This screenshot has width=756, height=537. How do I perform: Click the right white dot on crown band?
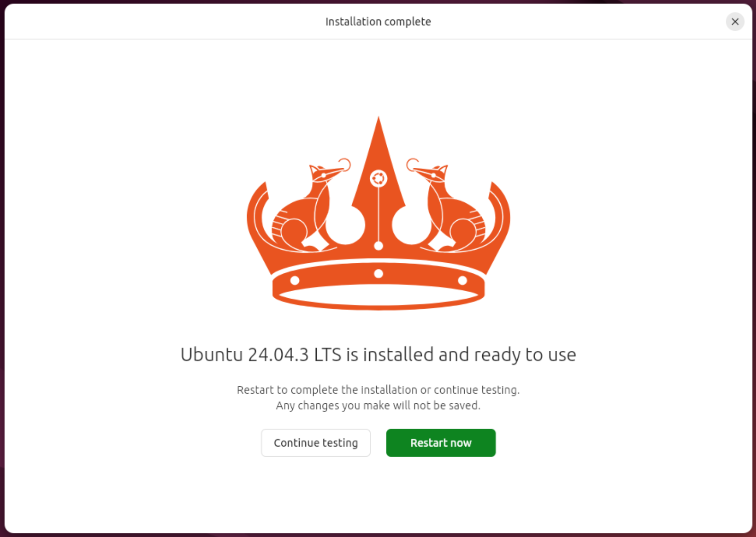462,280
